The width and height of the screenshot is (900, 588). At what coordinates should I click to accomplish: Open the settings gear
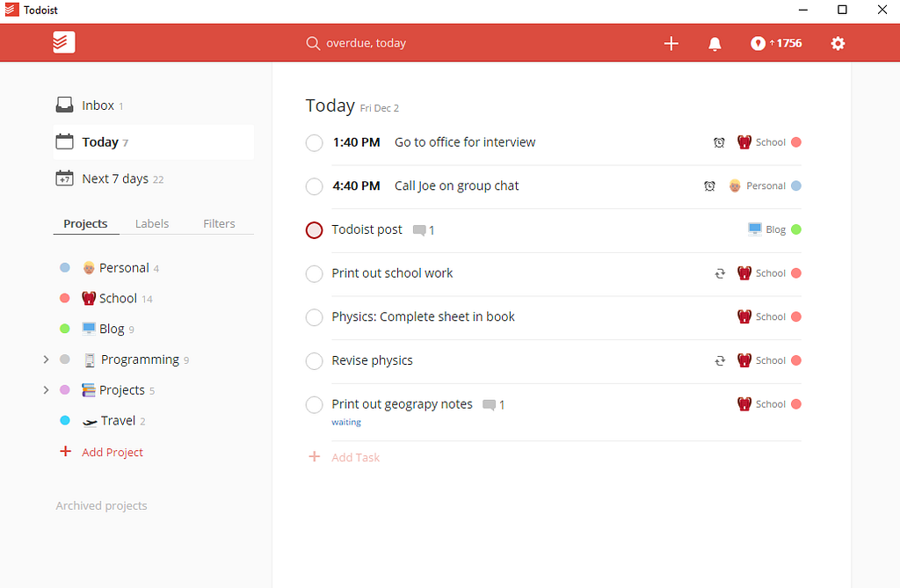tap(838, 42)
